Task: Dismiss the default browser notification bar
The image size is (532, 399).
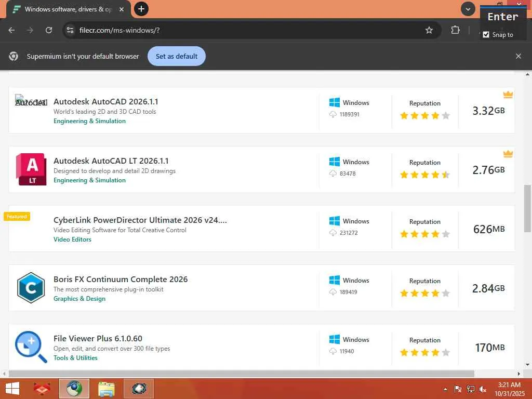Action: (x=518, y=56)
